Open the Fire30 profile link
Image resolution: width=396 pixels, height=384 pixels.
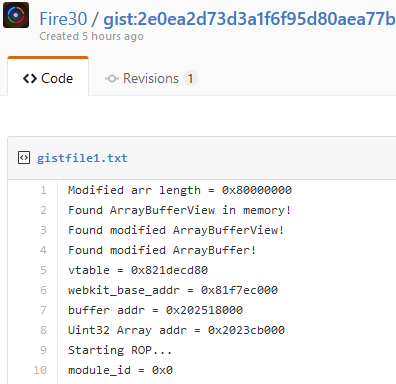63,19
